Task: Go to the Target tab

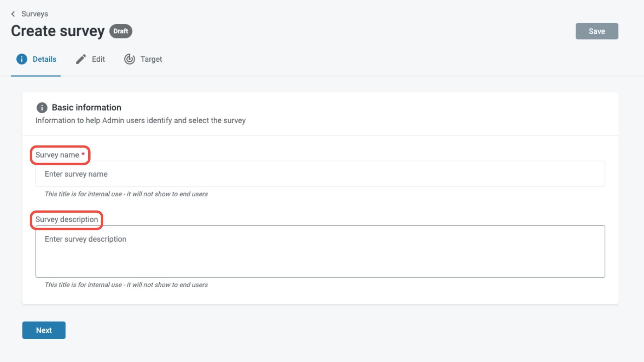Action: (151, 59)
